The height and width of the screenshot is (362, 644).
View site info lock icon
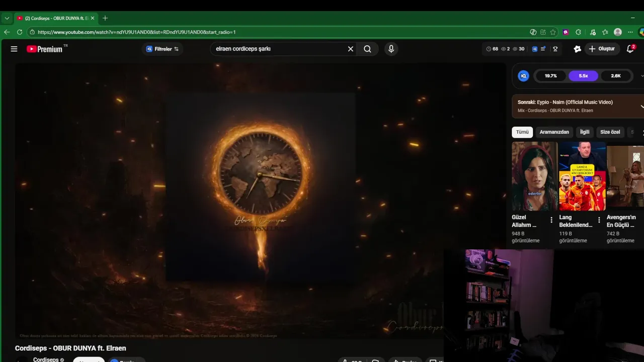[x=32, y=32]
